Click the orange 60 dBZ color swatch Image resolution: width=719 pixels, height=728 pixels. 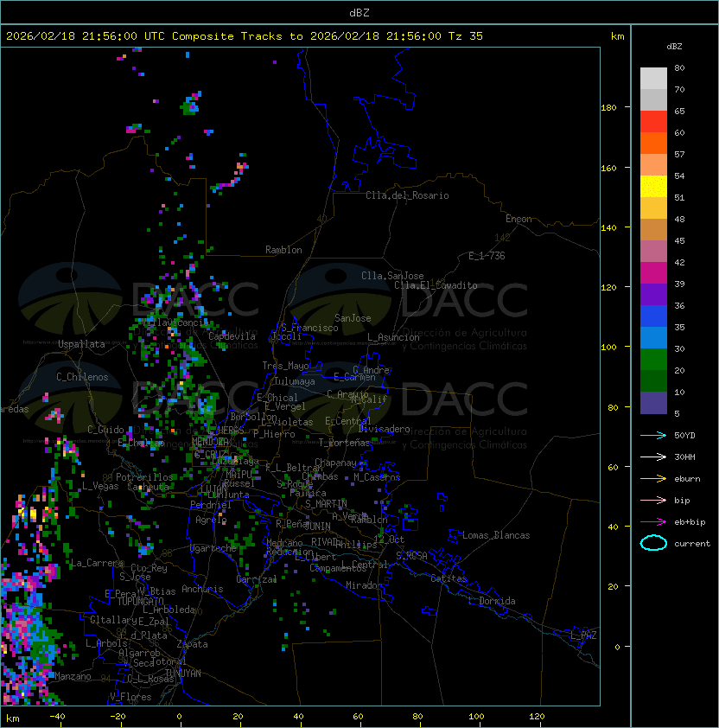pyautogui.click(x=653, y=143)
